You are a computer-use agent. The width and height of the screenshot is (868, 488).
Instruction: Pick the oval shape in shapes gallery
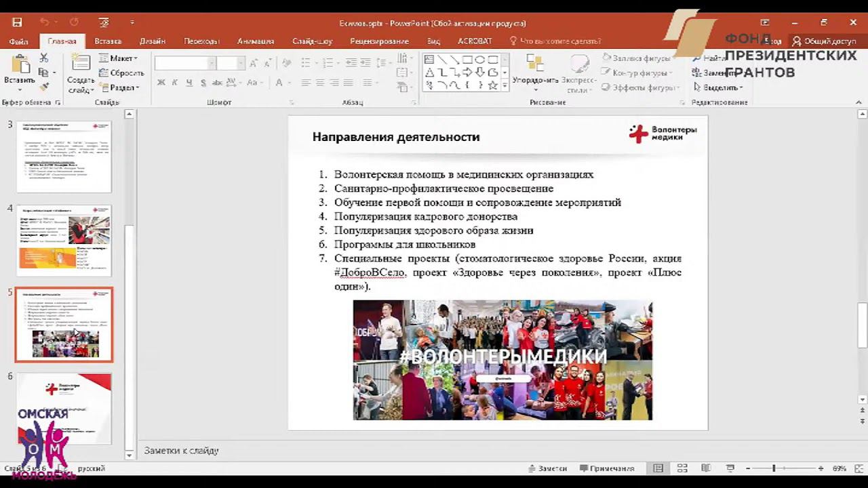click(x=480, y=60)
